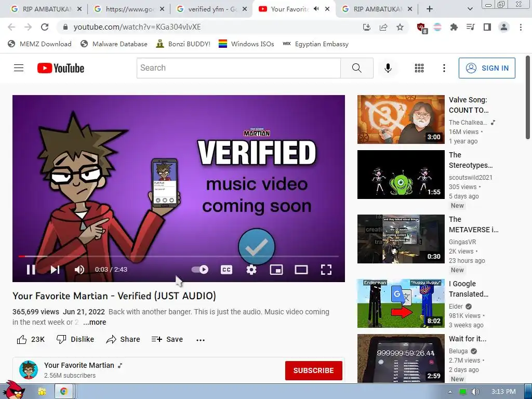Mute the video player volume

pos(79,270)
